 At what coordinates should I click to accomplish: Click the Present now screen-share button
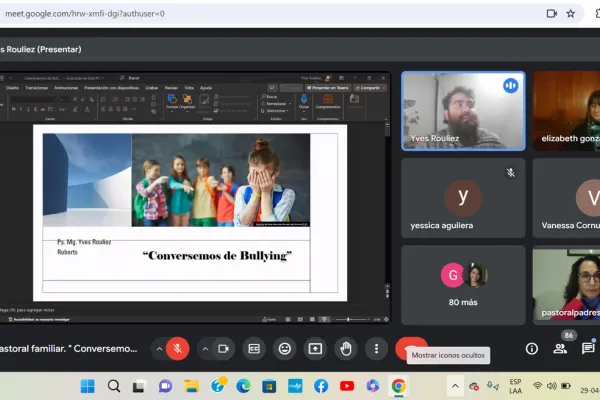tap(315, 349)
